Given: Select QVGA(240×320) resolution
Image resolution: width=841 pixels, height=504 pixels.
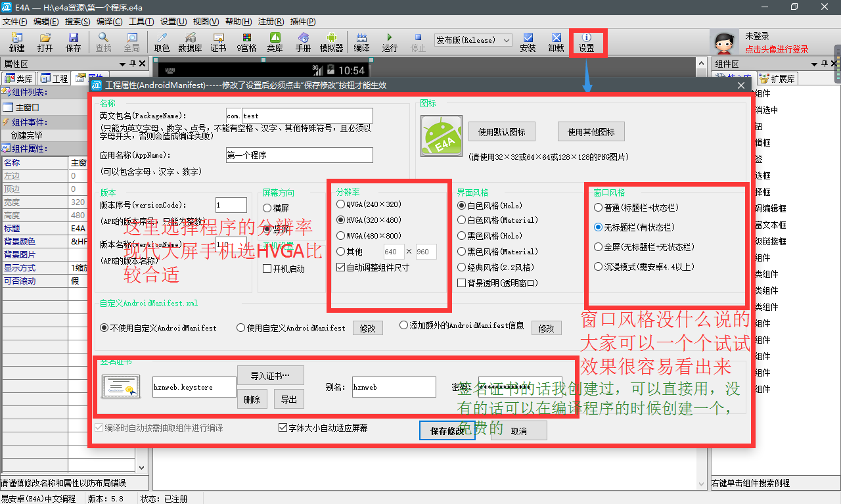Looking at the screenshot, I should click(x=340, y=204).
